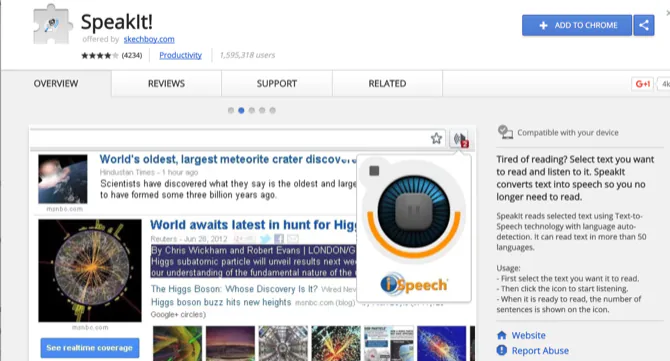Click the Compatible with your device text
The height and width of the screenshot is (361, 670).
[568, 133]
